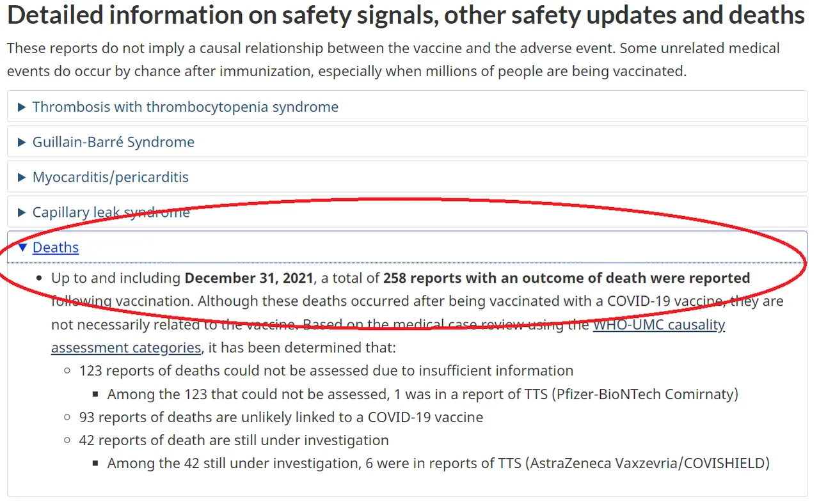
Task: Click the underlined Deaths link
Action: click(56, 248)
